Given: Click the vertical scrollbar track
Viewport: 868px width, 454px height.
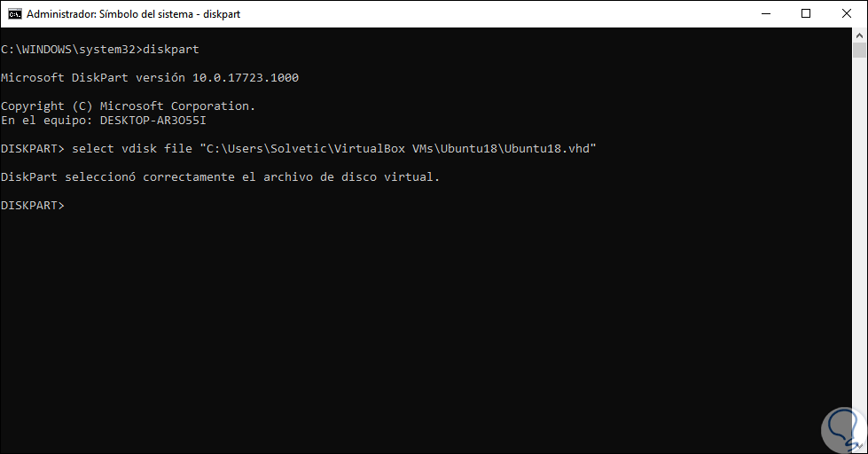Looking at the screenshot, I should pos(859,266).
